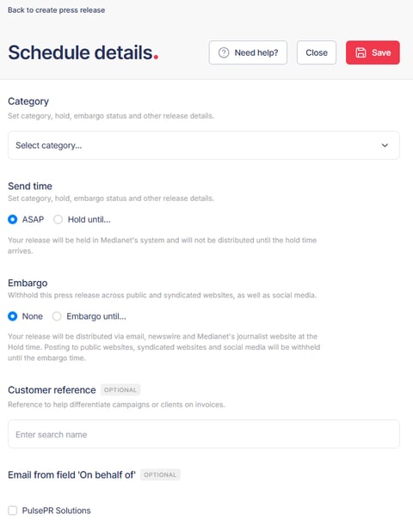This screenshot has width=413, height=532.
Task: Select the ASAP send time option
Action: [x=13, y=219]
